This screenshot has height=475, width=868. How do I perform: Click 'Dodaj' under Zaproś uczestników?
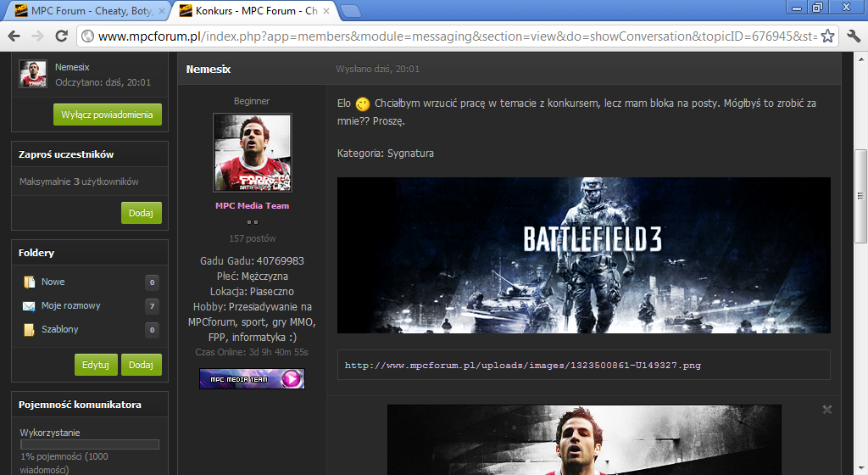142,213
